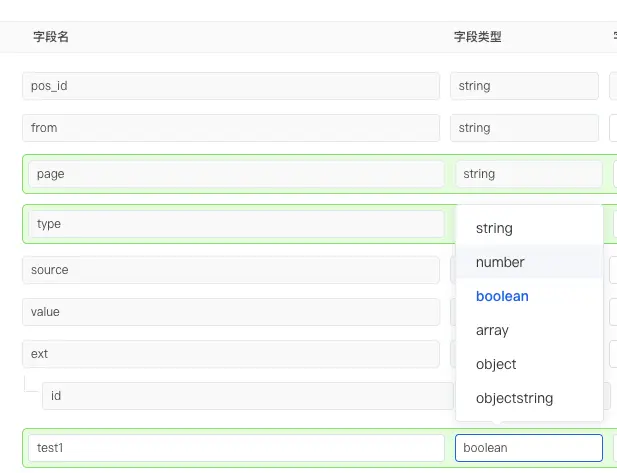
Task: Click the "source" field name input
Action: 231,270
